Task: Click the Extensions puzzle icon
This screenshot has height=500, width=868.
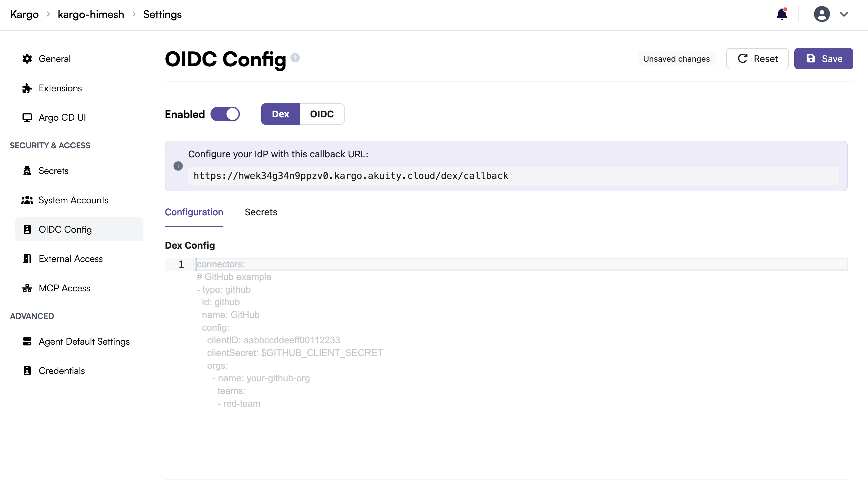Action: click(27, 88)
